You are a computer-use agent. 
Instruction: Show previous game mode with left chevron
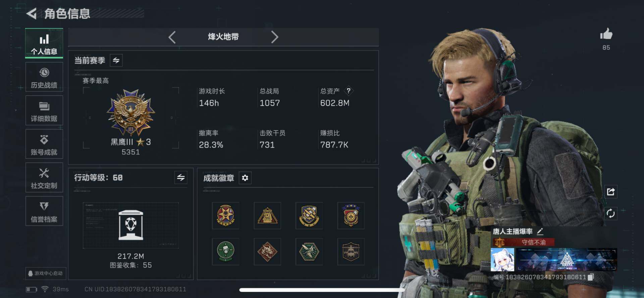(x=172, y=37)
